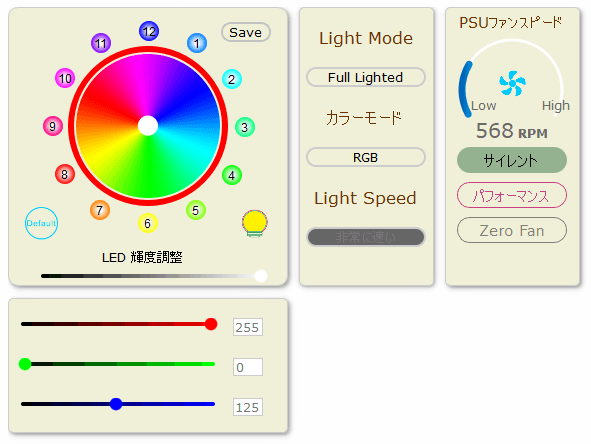Select color preset 3
The height and width of the screenshot is (444, 591).
[x=245, y=127]
